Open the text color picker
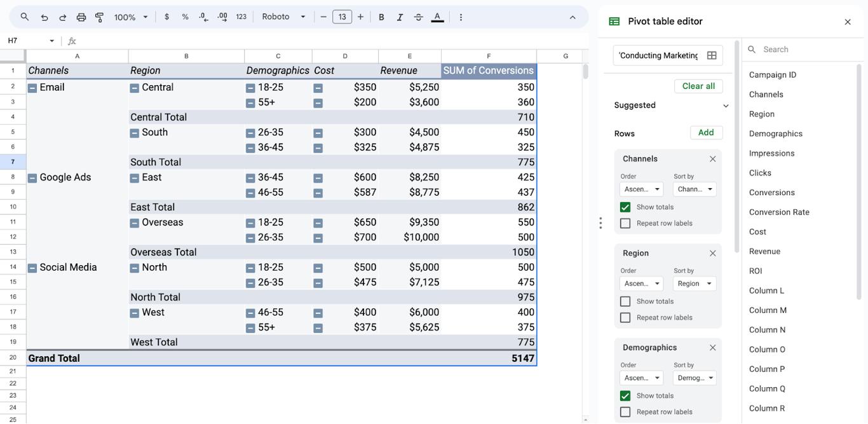 (437, 17)
